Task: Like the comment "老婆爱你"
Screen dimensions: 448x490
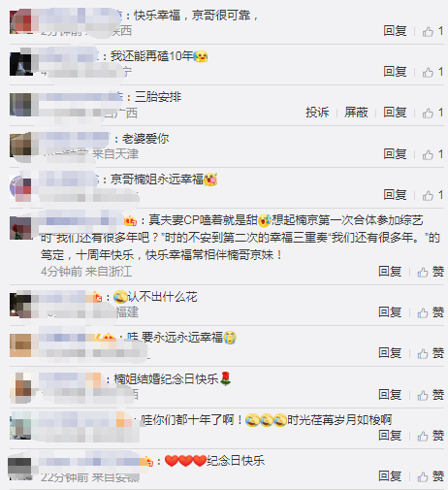Action: coord(432,154)
